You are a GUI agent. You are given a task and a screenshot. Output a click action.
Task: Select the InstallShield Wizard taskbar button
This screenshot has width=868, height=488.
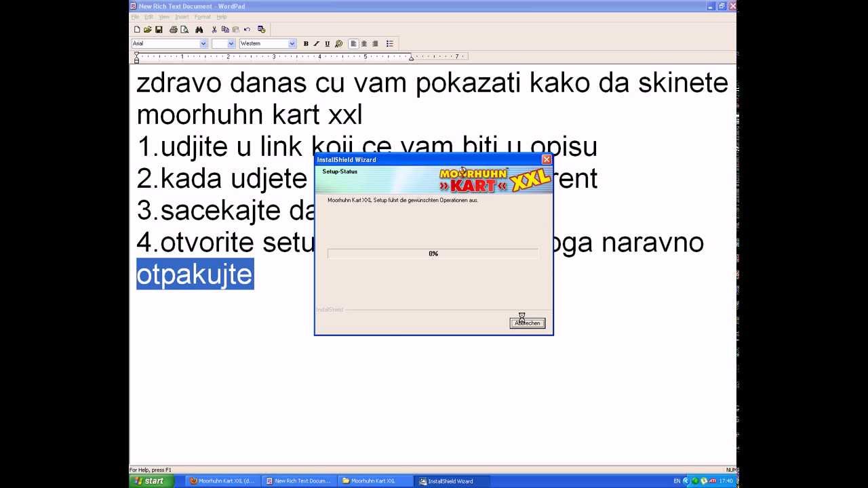pos(452,481)
